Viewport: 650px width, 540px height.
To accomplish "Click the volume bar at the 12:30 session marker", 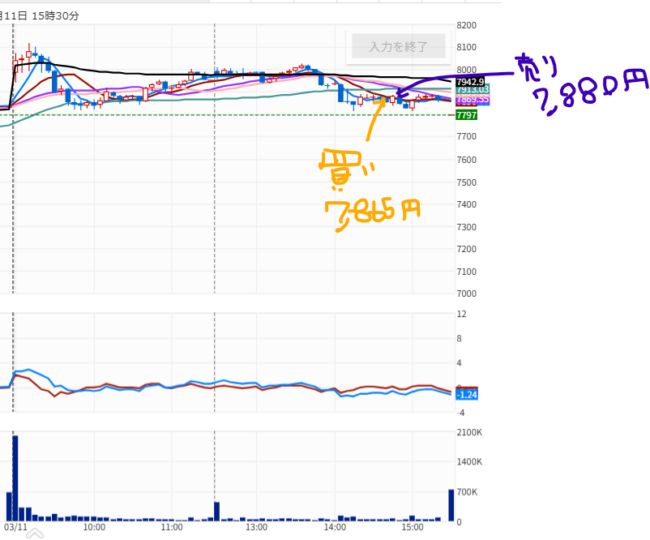I will coord(215,509).
